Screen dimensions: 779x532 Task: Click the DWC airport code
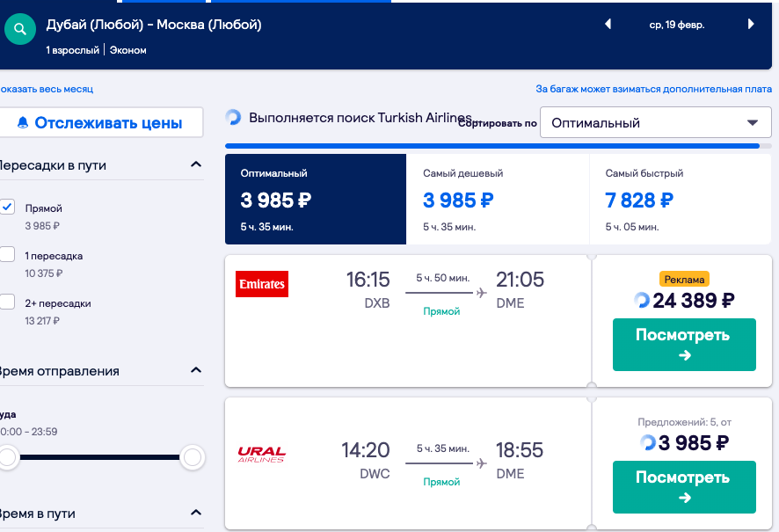(x=375, y=474)
